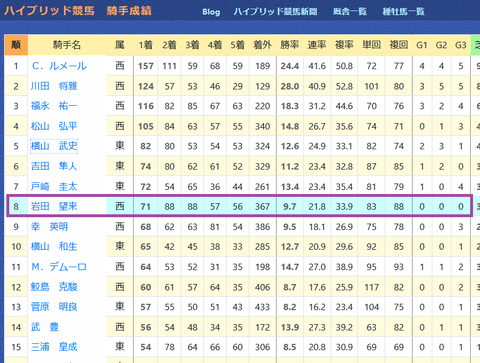Sort by the 順 rank column header
Image resolution: width=480 pixels, height=363 pixels.
(x=16, y=45)
